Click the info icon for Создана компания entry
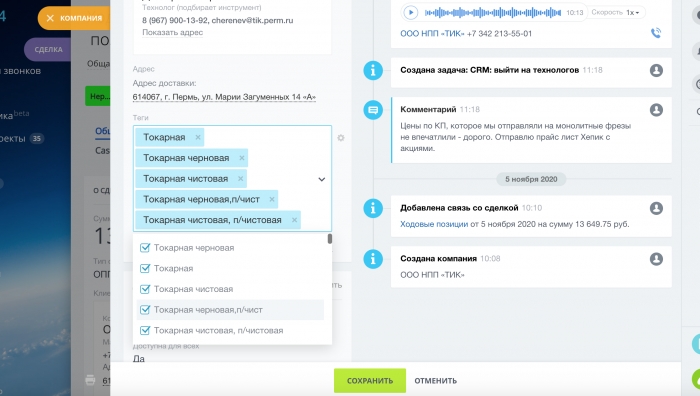 coord(373,259)
